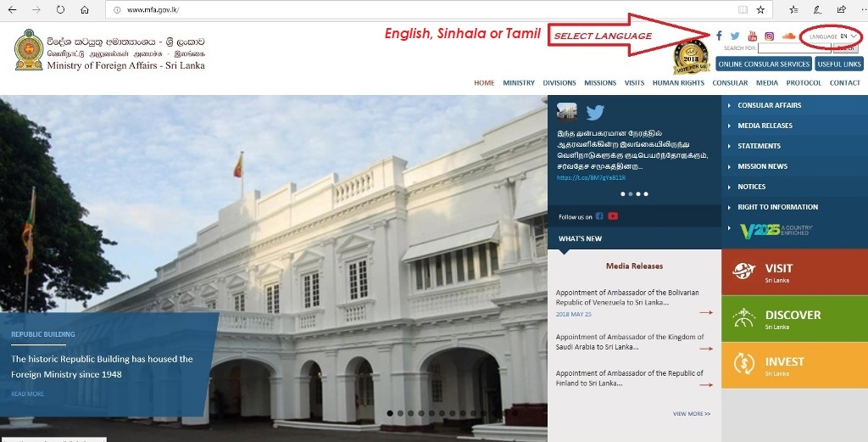The image size is (868, 442).
Task: Click VIEW MORE under Media Releases
Action: pos(692,414)
